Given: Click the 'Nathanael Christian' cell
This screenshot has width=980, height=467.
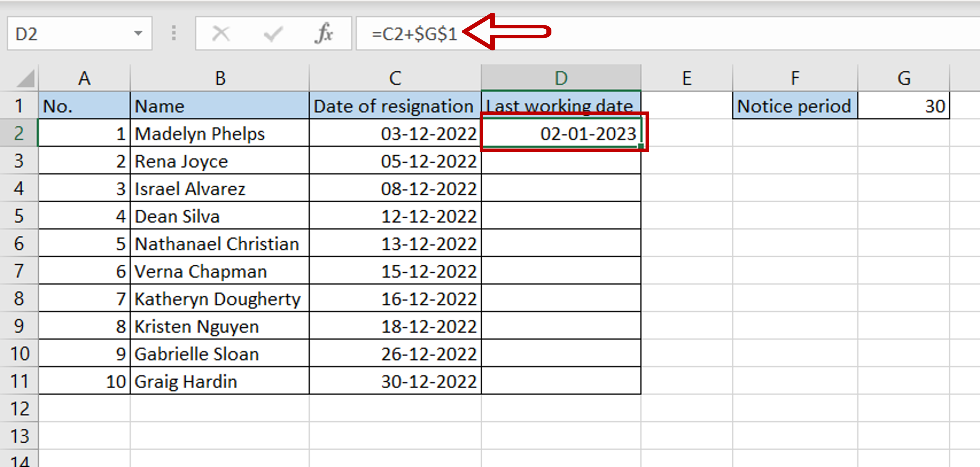Looking at the screenshot, I should pyautogui.click(x=220, y=243).
